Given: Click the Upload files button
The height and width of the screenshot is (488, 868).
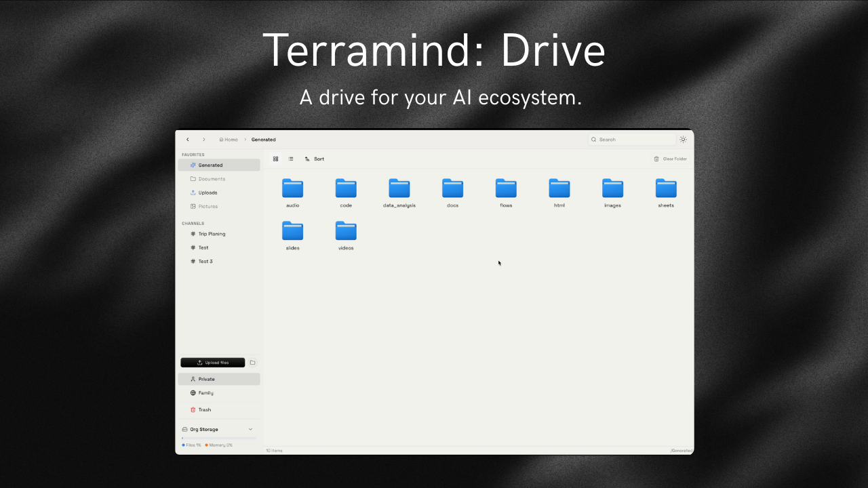Looking at the screenshot, I should click(x=213, y=363).
